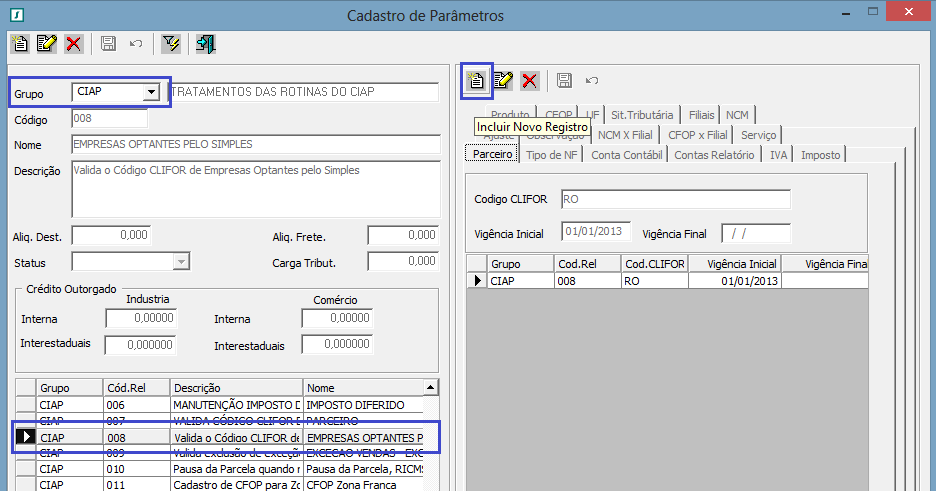Select the Sit.Tributária tab
This screenshot has width=936, height=491.
642,115
